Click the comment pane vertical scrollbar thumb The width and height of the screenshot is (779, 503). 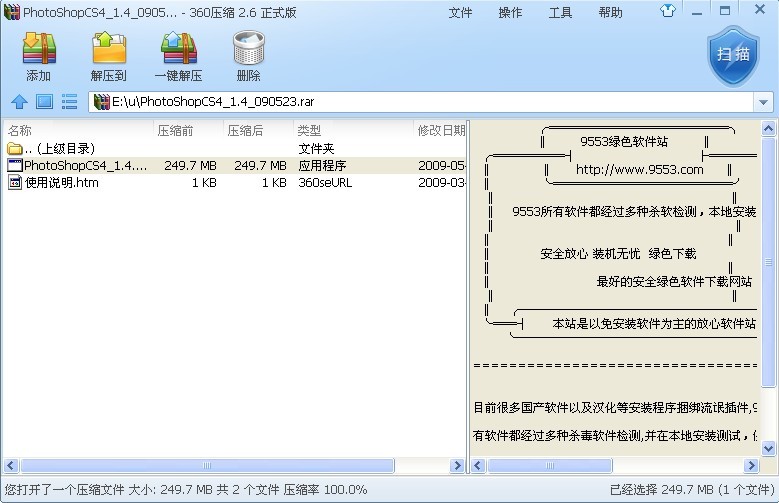[x=768, y=262]
